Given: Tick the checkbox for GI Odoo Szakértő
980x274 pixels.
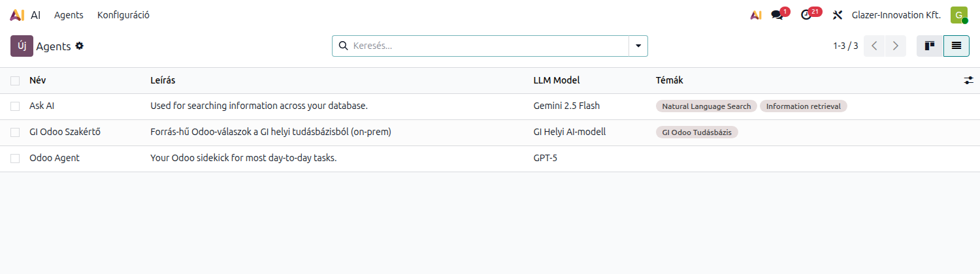Looking at the screenshot, I should pyautogui.click(x=15, y=132).
